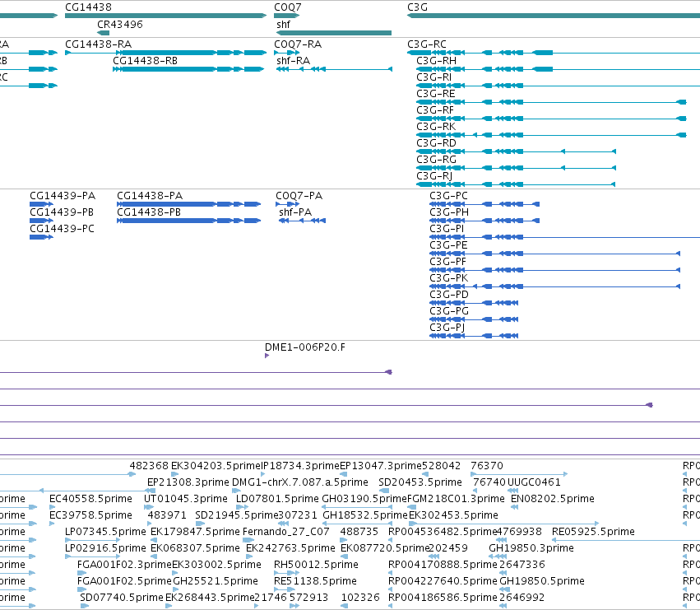This screenshot has height=610, width=700.
Task: Select EST label 2646992
Action: 522,598
